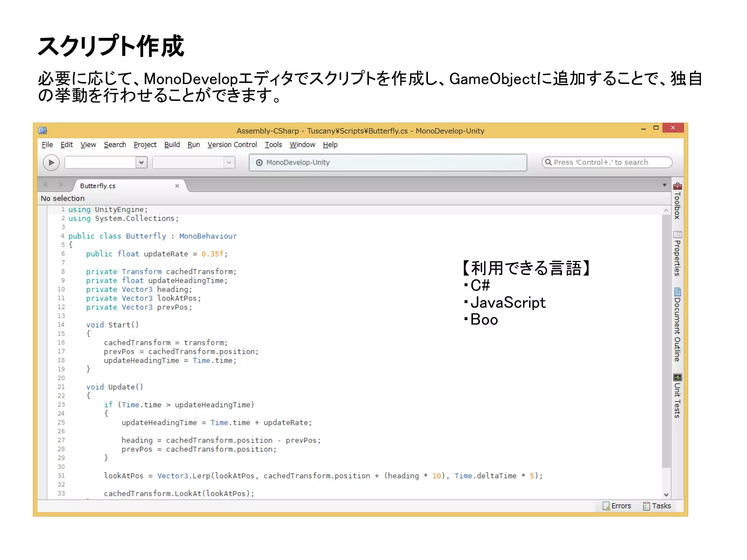Open the Help menu

point(330,145)
